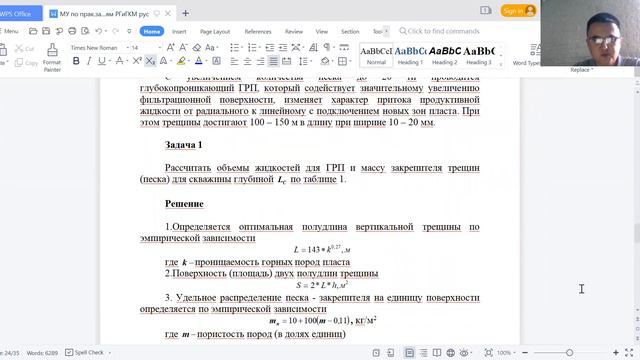Screen dimensions: 640x360
Task: Toggle subscript formatting
Action: [150, 61]
